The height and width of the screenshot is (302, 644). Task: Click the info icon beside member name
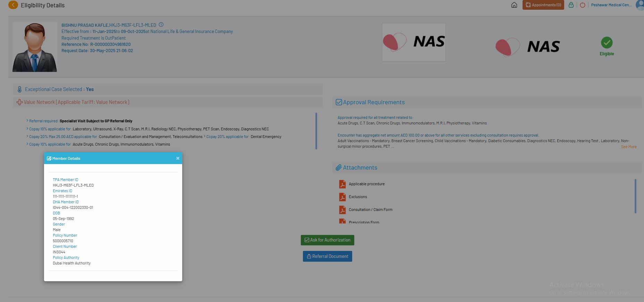[161, 25]
